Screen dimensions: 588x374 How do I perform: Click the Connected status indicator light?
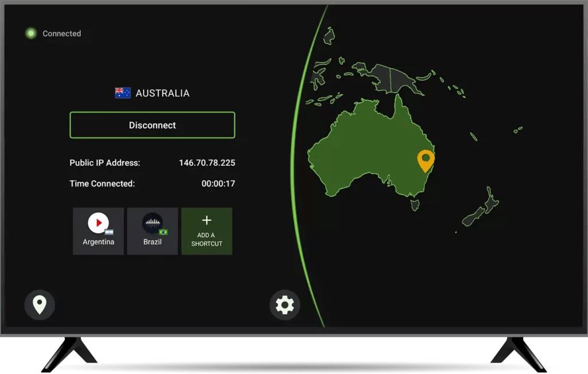click(x=30, y=33)
